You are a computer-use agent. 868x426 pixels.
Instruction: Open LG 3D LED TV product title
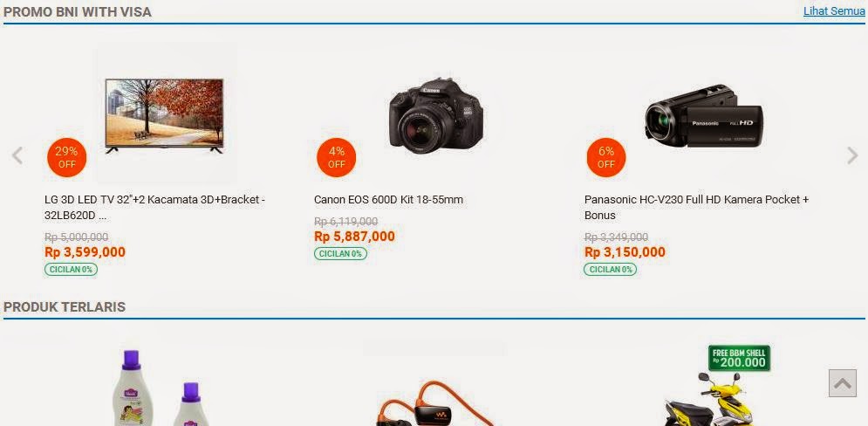(x=154, y=207)
